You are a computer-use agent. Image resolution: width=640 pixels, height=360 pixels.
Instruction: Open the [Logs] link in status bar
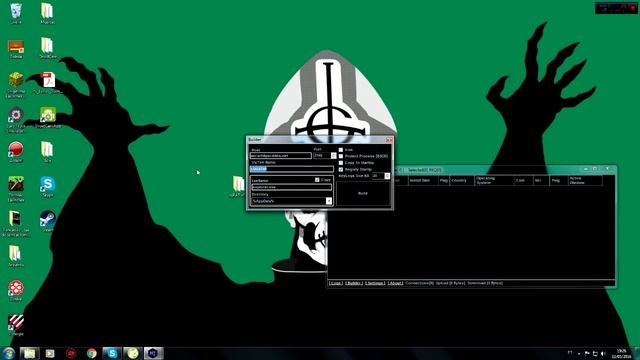click(x=336, y=283)
